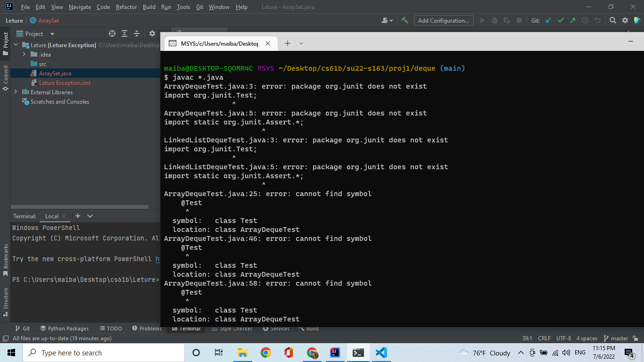The image size is (644, 362).
Task: Collapse all nodes in Project panel
Action: 137,33
